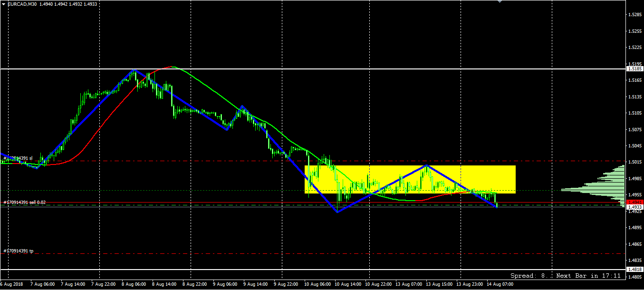Click the 'Next Bar in 17:11' countdown
This screenshot has width=644, height=290.
tap(588, 276)
